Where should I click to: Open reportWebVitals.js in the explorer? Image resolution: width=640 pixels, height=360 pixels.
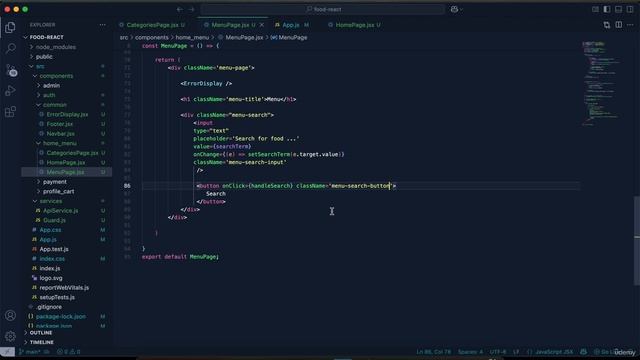[65, 287]
